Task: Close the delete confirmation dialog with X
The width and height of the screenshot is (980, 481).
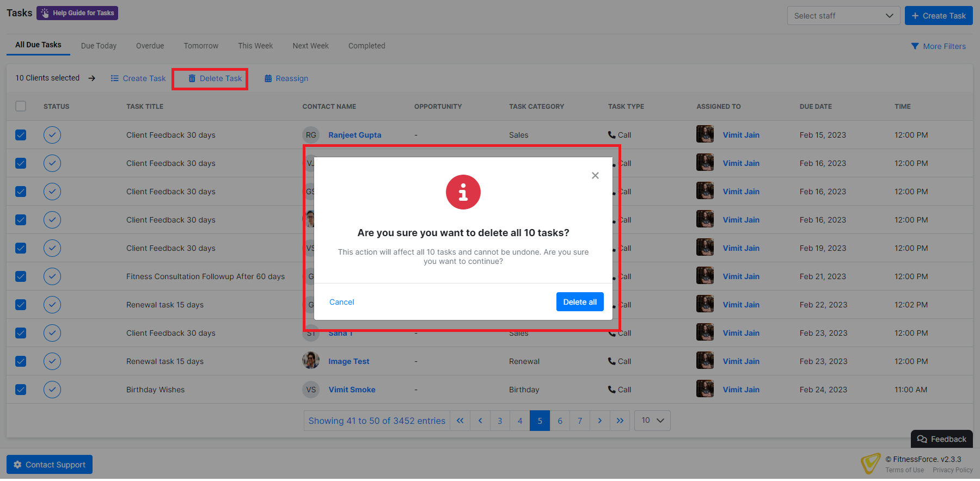Action: click(x=595, y=175)
